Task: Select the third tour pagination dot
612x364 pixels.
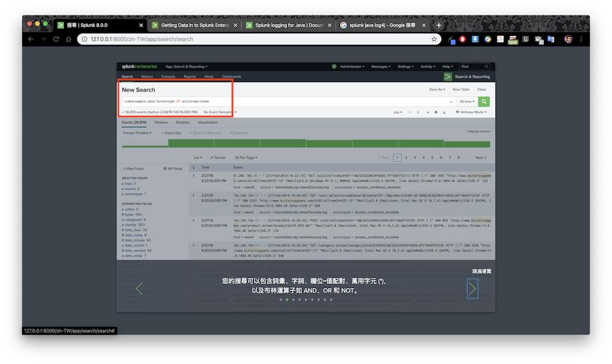Action: click(x=293, y=299)
